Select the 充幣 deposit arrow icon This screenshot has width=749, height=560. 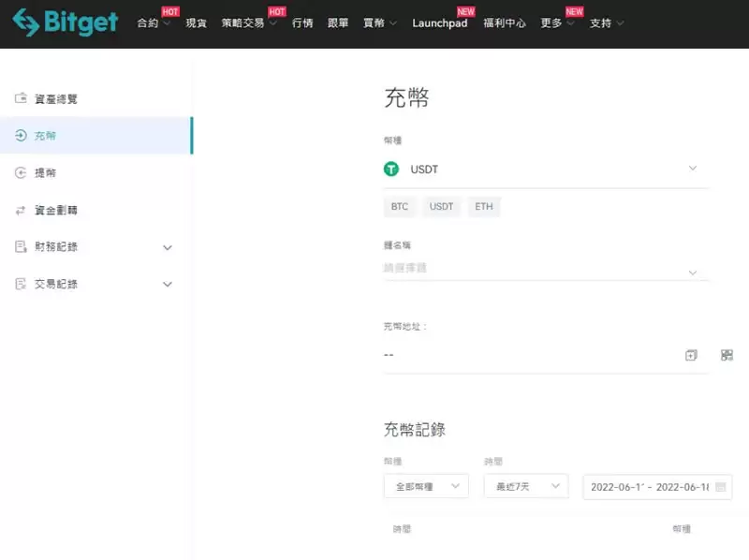click(x=21, y=135)
